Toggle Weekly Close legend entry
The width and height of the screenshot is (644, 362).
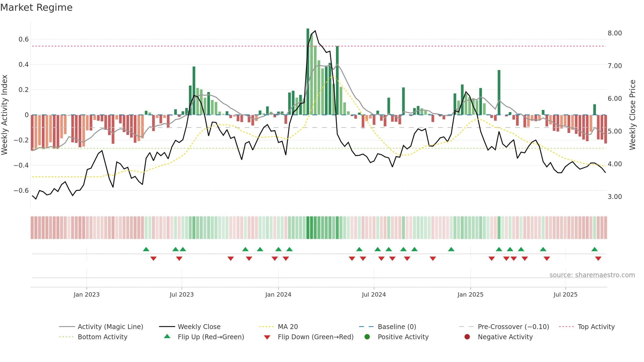(190, 327)
